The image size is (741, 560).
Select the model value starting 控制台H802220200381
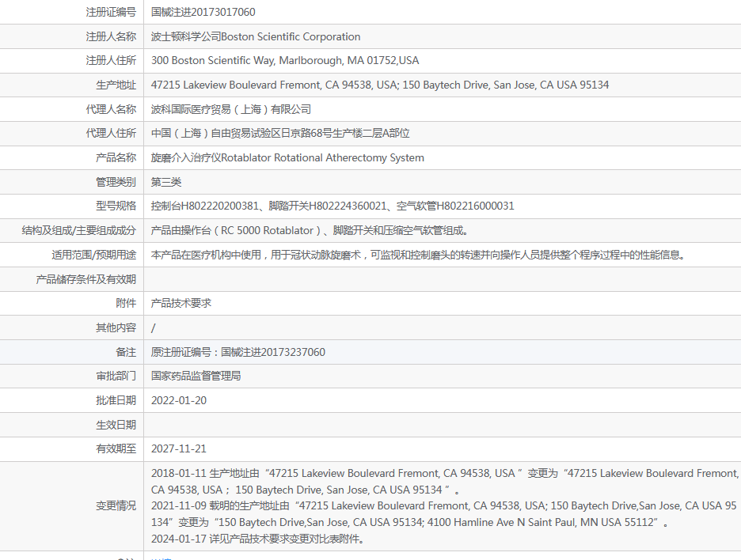click(332, 206)
